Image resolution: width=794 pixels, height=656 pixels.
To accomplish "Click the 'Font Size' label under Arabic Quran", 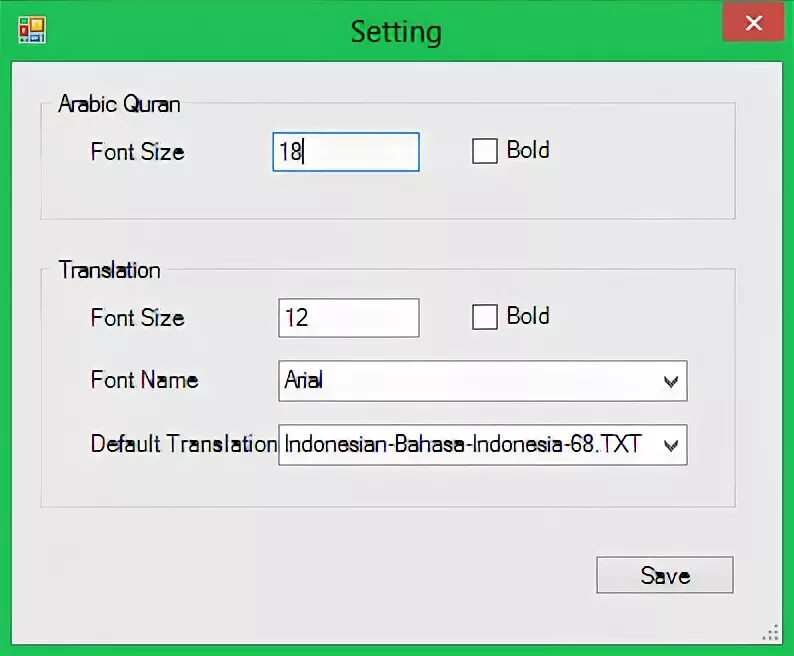I will tap(138, 151).
